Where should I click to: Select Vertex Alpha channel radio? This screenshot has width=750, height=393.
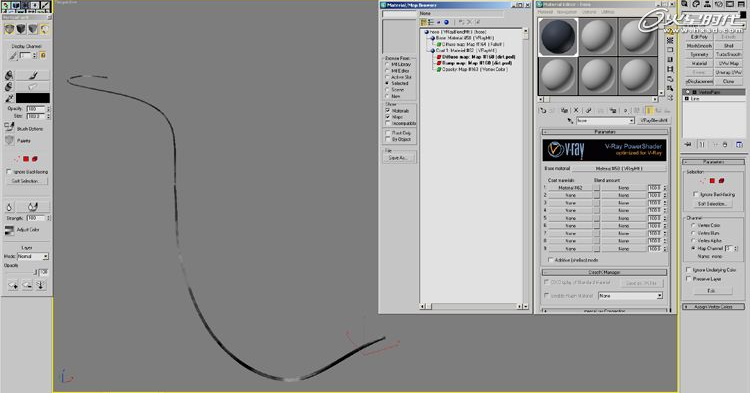click(693, 240)
